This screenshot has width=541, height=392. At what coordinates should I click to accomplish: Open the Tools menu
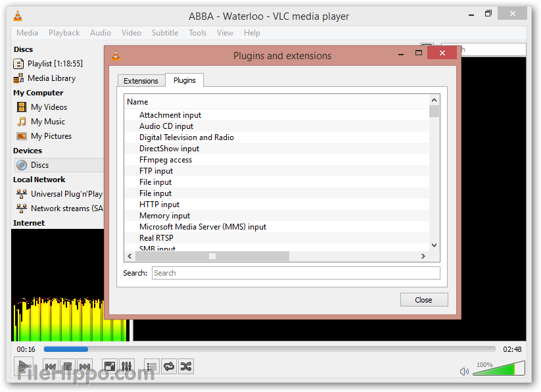[x=197, y=32]
